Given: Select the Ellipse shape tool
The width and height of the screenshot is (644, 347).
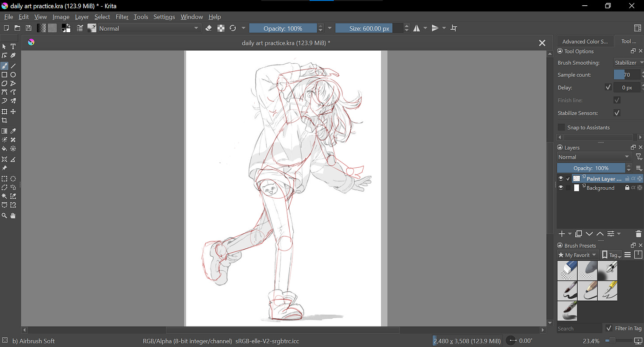Looking at the screenshot, I should point(13,75).
